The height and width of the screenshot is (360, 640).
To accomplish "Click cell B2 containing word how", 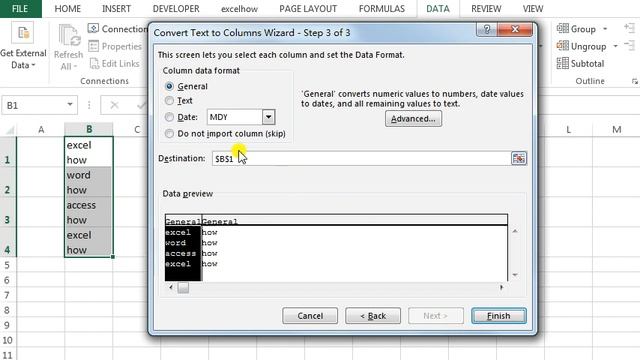I will [89, 182].
